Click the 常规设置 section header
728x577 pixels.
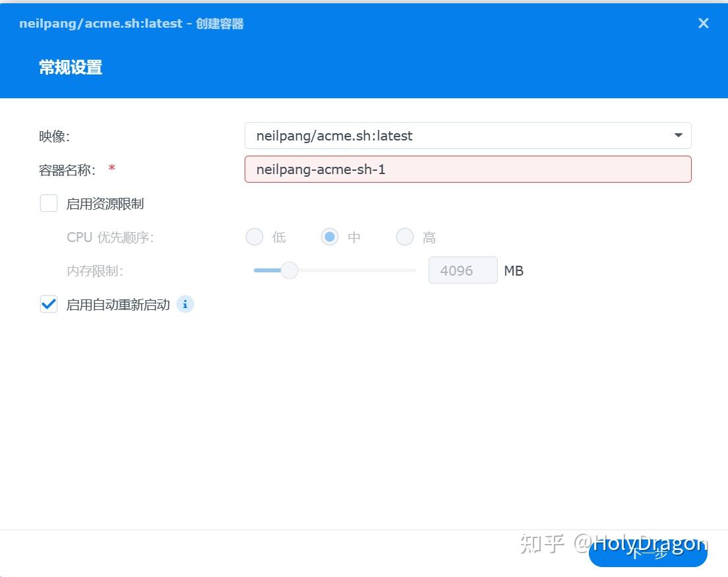[x=70, y=67]
